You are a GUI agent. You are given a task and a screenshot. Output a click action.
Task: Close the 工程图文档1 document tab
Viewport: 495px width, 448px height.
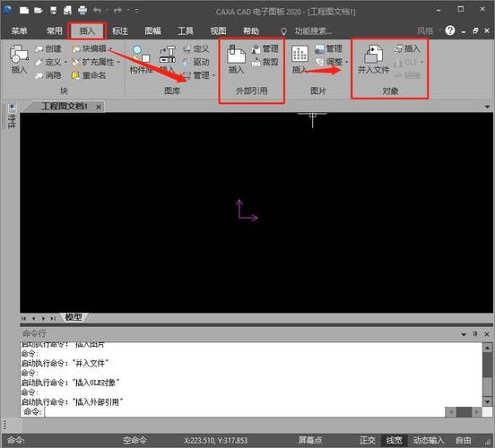click(x=99, y=108)
